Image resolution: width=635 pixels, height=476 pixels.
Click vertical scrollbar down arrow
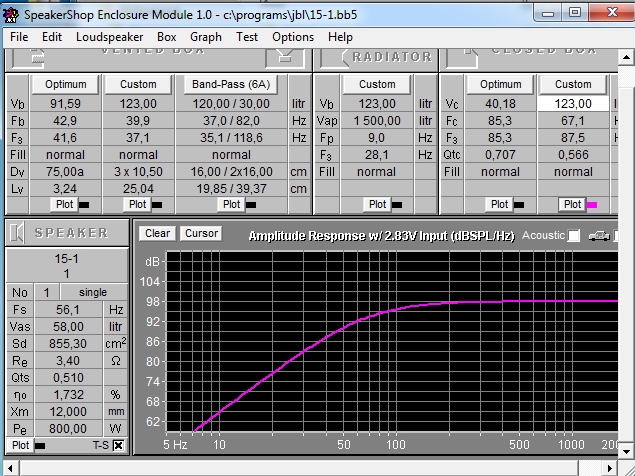click(x=626, y=451)
